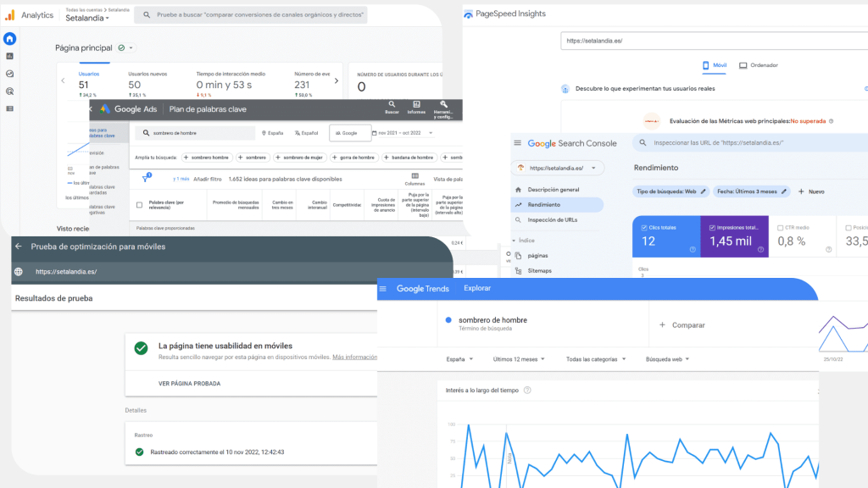Open Analytics home icon in sidebar
Image resolution: width=868 pixels, height=488 pixels.
coord(9,39)
